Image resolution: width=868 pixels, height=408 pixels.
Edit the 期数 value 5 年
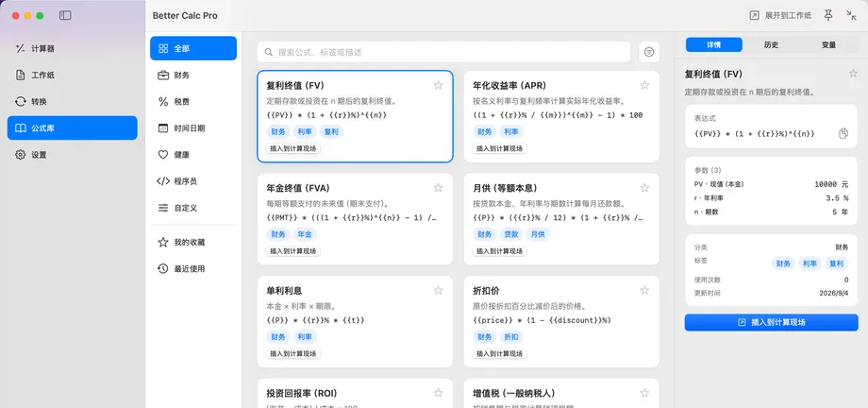point(840,212)
